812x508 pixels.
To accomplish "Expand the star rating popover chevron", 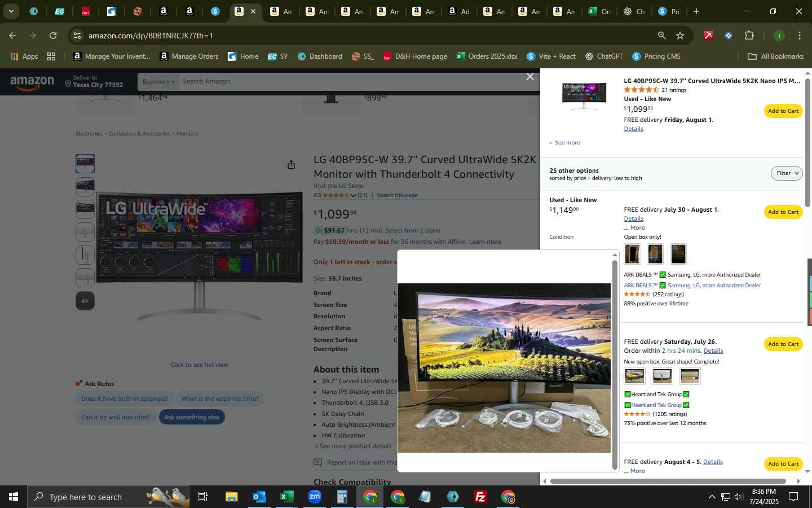I will click(353, 196).
